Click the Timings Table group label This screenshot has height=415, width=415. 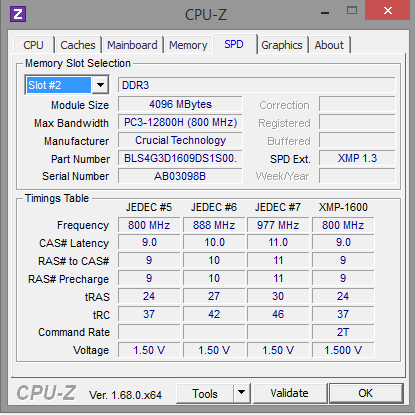click(57, 198)
